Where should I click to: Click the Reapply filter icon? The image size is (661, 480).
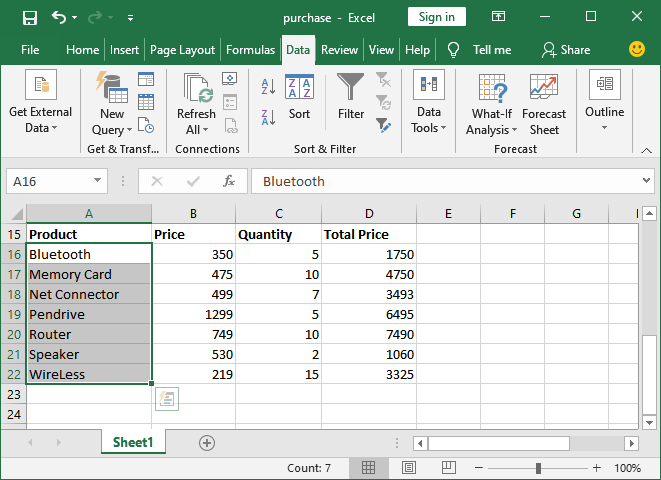coord(383,102)
